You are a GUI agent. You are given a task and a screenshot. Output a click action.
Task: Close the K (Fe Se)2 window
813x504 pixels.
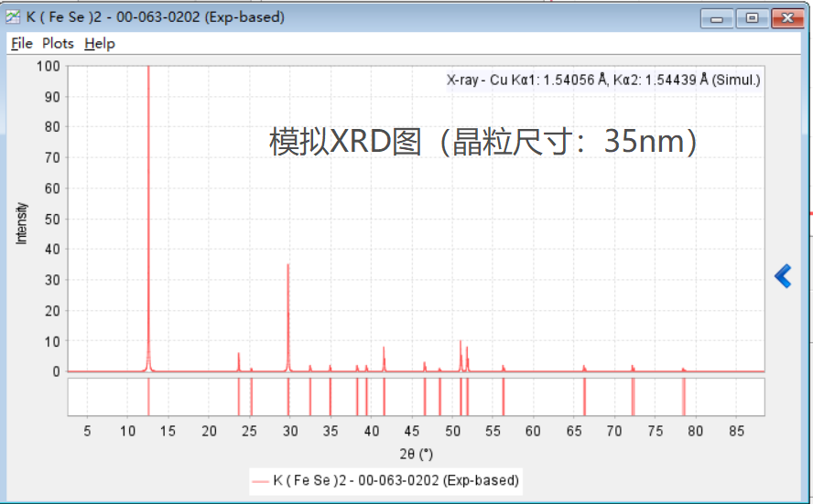point(787,18)
